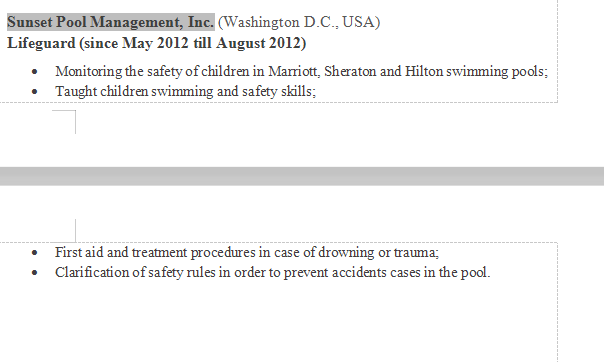Select the bullet before Taught children swimming

coord(35,92)
